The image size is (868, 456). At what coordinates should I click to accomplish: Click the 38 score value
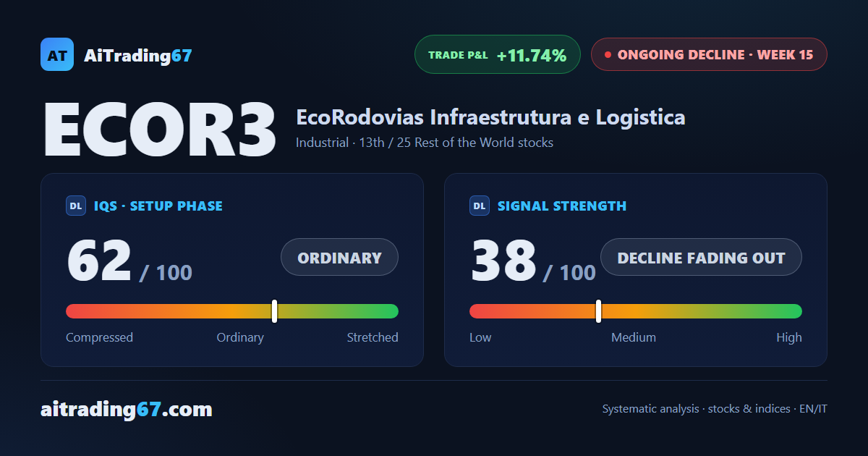[503, 260]
